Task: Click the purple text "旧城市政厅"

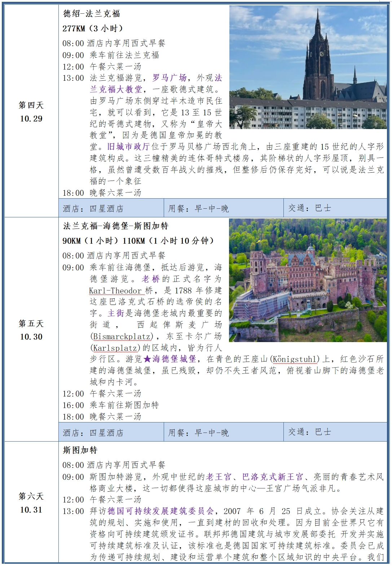Action: pyautogui.click(x=129, y=147)
